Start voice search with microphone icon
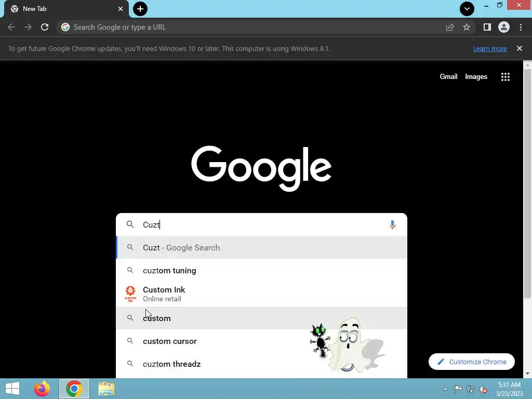This screenshot has height=399, width=532. coord(392,224)
